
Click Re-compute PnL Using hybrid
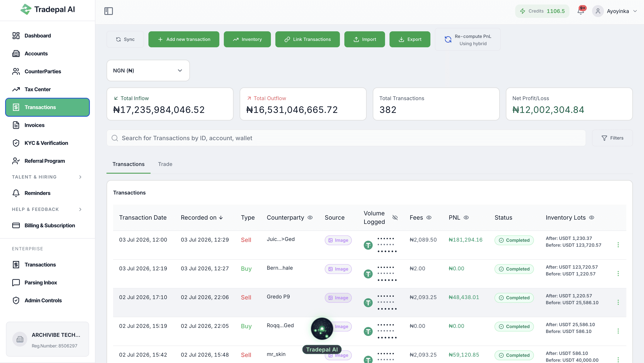coord(467,39)
